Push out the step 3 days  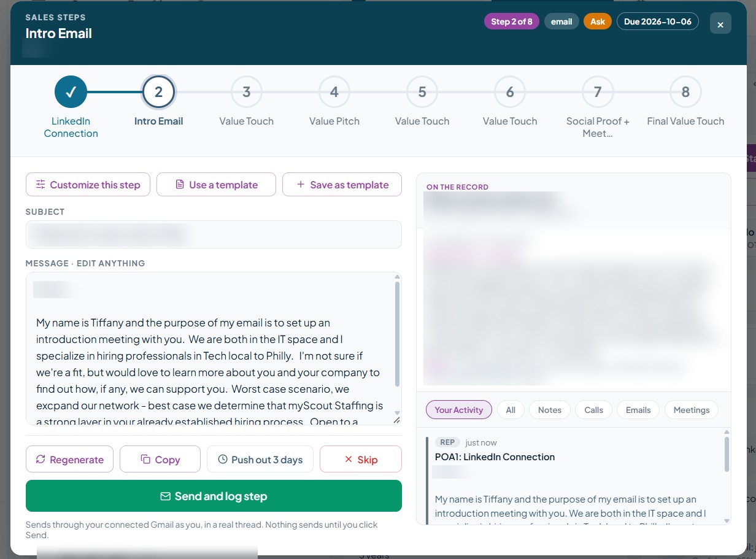point(260,460)
